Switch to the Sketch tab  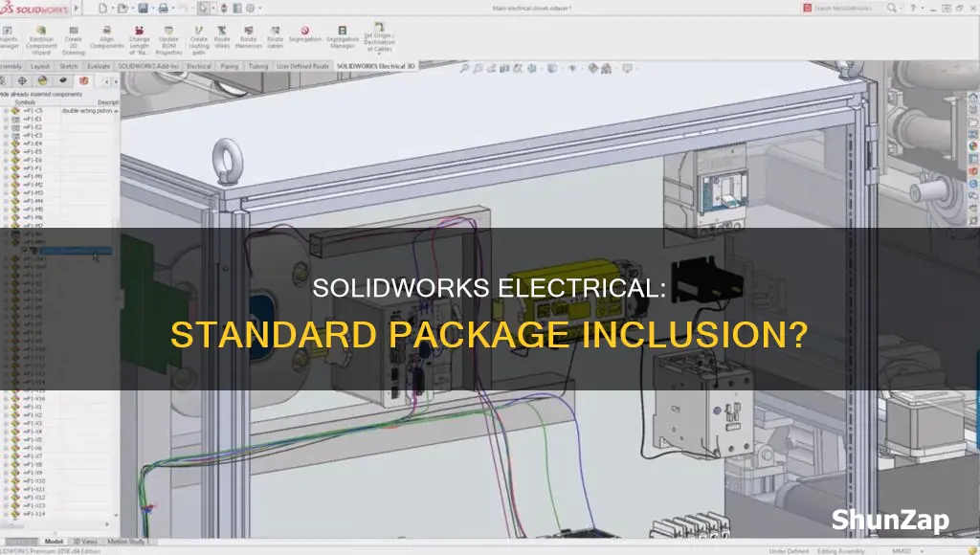[x=69, y=66]
